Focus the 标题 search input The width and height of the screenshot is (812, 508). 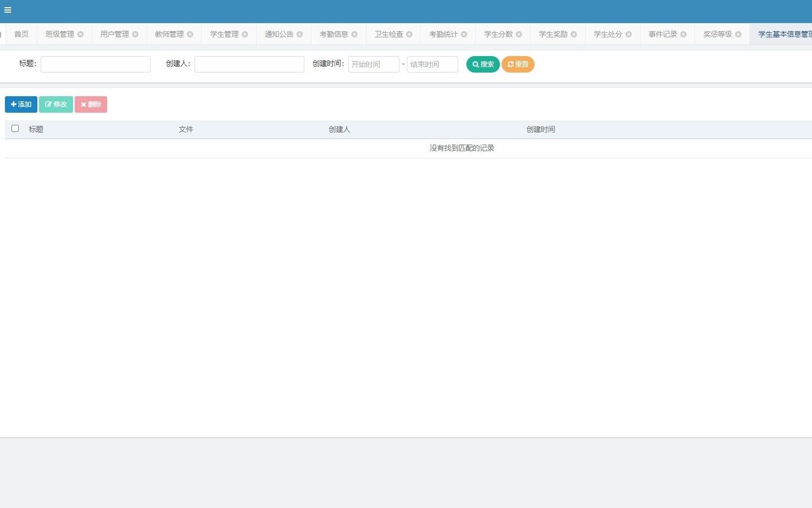click(x=96, y=64)
